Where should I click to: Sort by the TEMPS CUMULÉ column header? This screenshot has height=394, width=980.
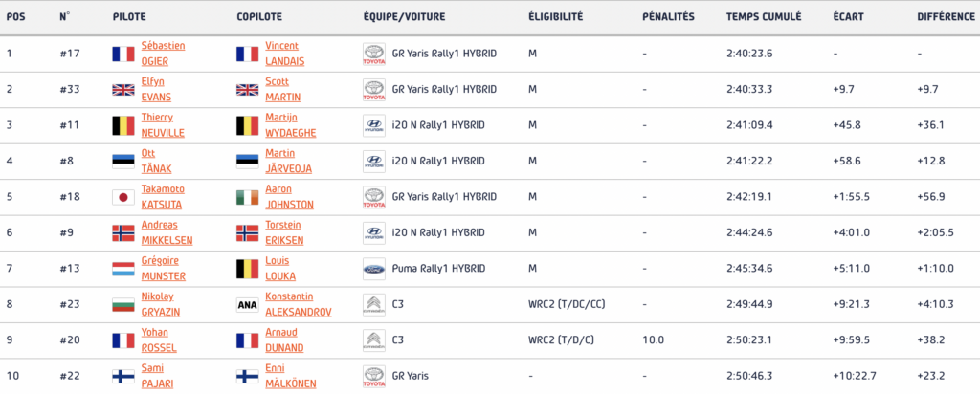764,17
